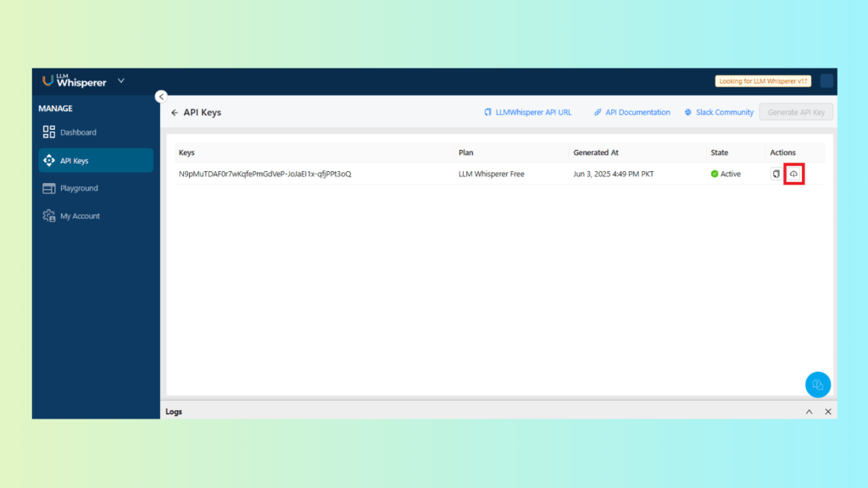Click the Actions column header
Viewport: 868px width, 488px height.
pyautogui.click(x=782, y=152)
